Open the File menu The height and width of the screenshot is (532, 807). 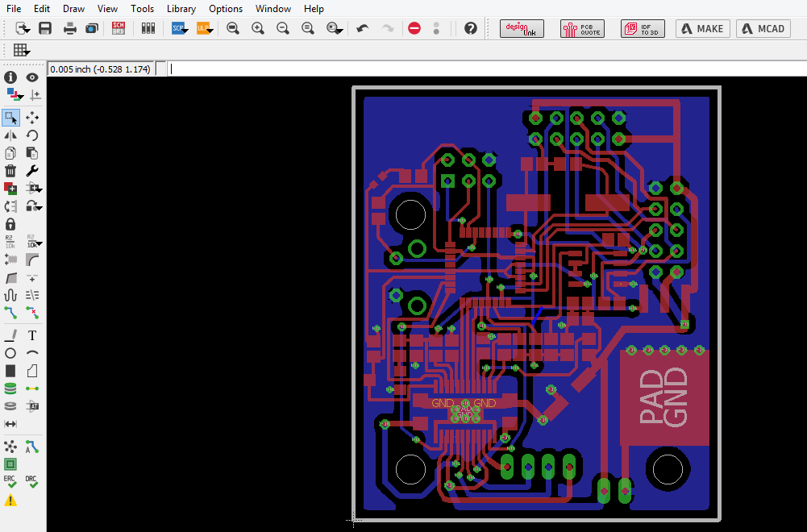point(14,9)
